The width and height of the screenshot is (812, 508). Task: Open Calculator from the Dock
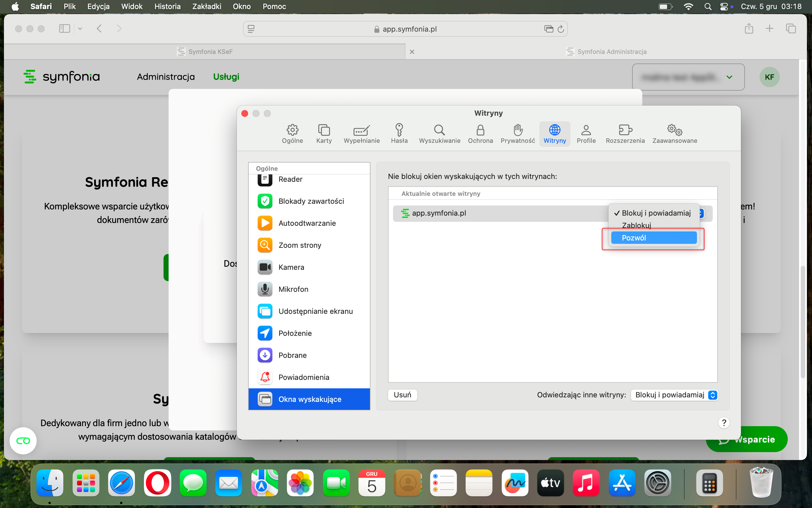pyautogui.click(x=709, y=483)
